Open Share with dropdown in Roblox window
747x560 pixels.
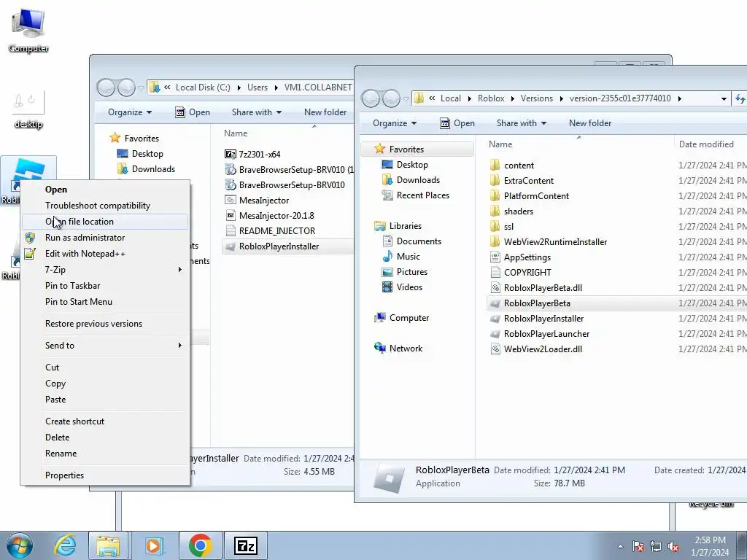coord(521,123)
